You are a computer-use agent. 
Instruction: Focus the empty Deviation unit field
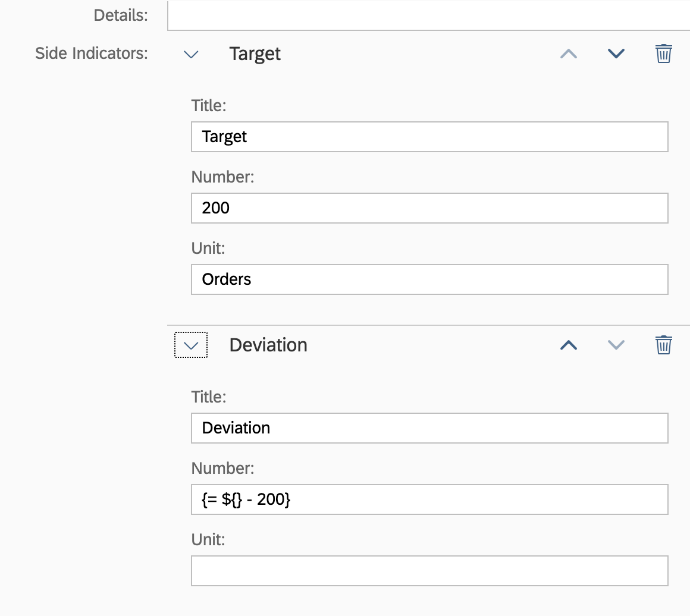[428, 570]
